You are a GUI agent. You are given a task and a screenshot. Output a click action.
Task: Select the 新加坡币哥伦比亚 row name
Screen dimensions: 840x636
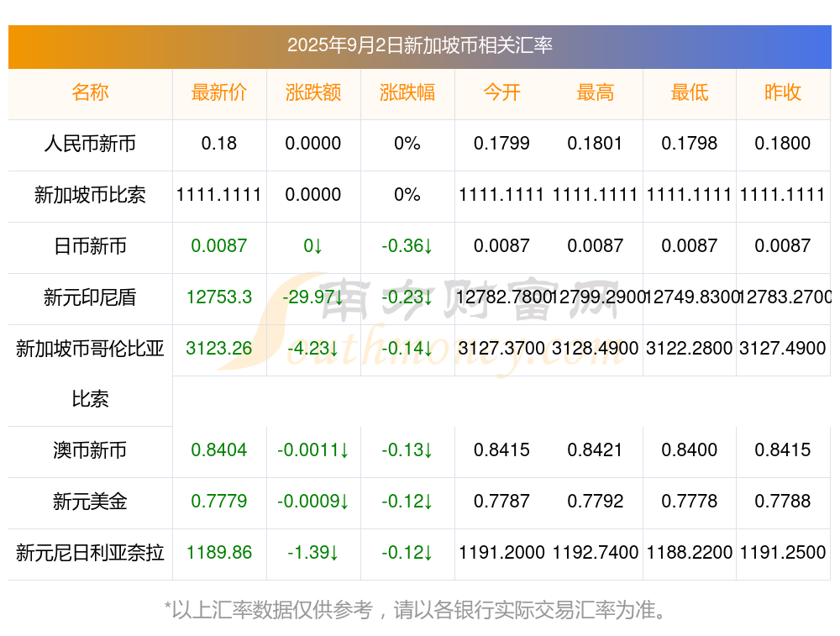pyautogui.click(x=90, y=349)
